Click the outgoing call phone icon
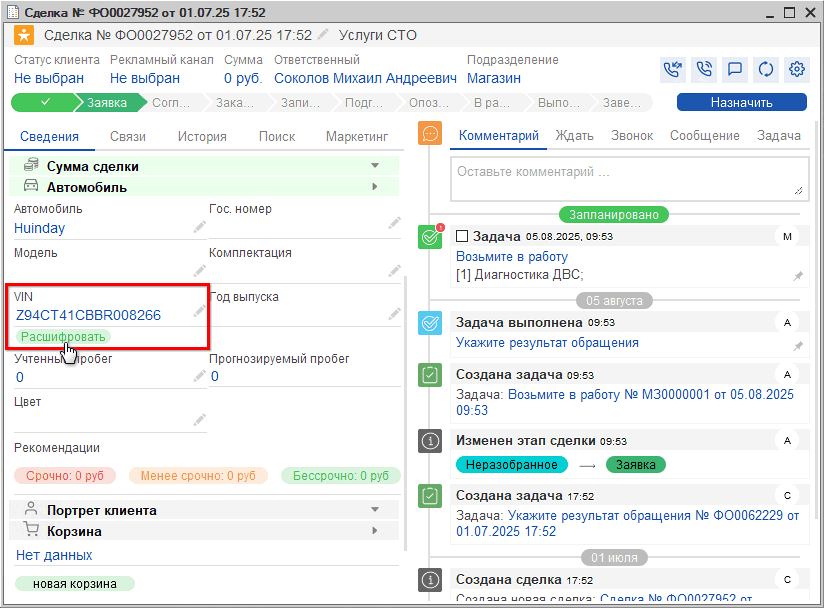 704,69
